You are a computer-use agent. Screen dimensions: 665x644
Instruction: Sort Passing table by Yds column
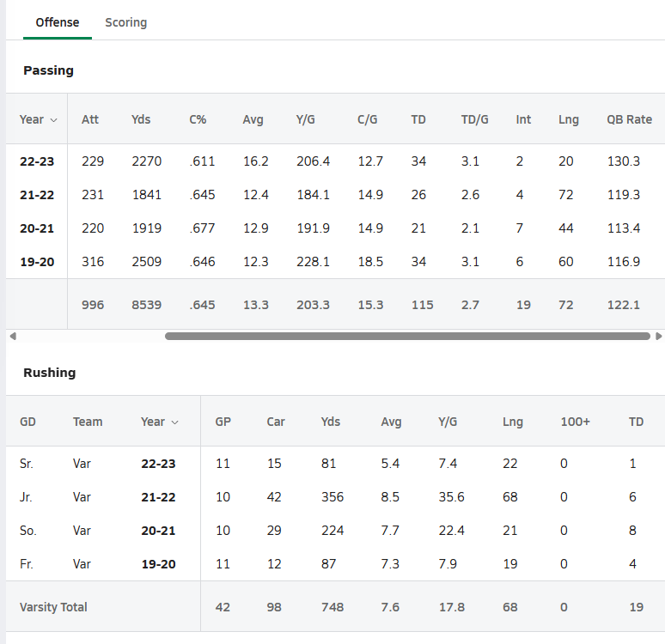(x=141, y=119)
